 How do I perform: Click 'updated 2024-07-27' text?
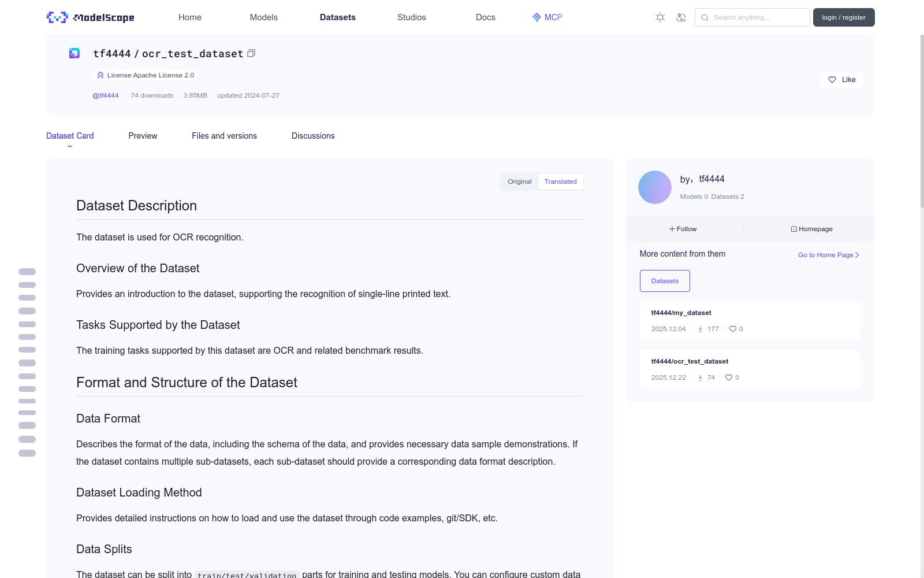click(248, 95)
